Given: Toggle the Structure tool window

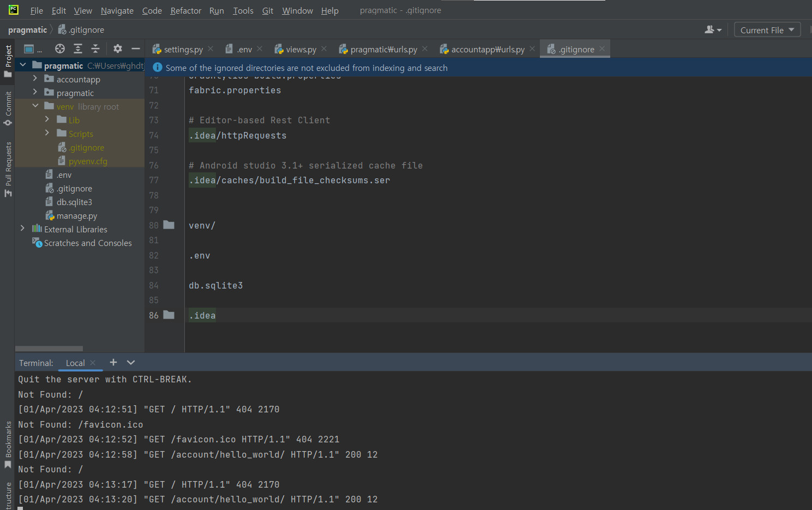Looking at the screenshot, I should click(x=8, y=495).
